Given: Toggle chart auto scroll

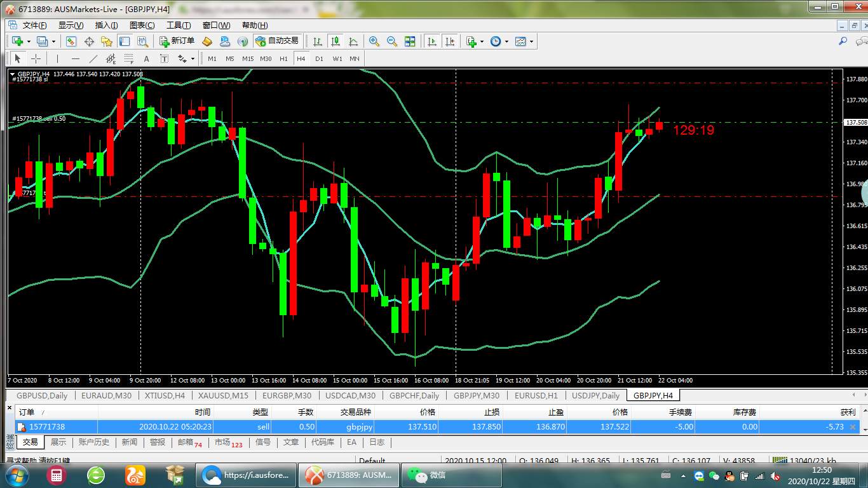Looking at the screenshot, I should click(x=432, y=41).
